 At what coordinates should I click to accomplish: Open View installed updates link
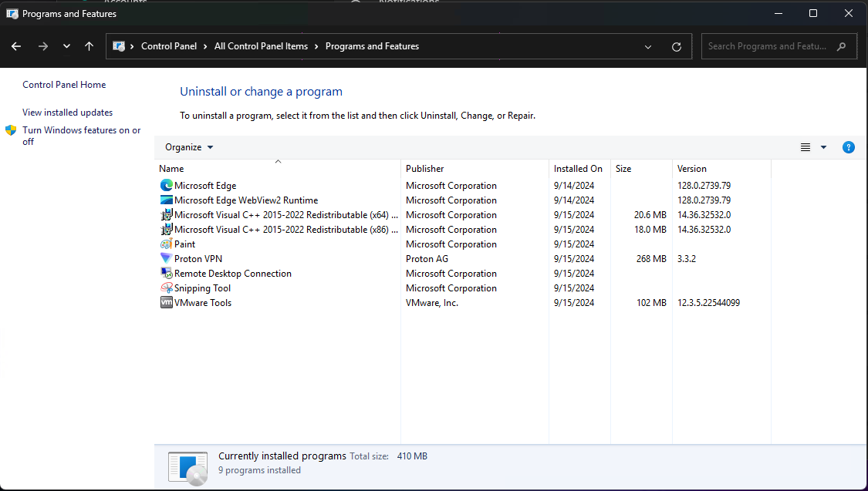click(68, 113)
